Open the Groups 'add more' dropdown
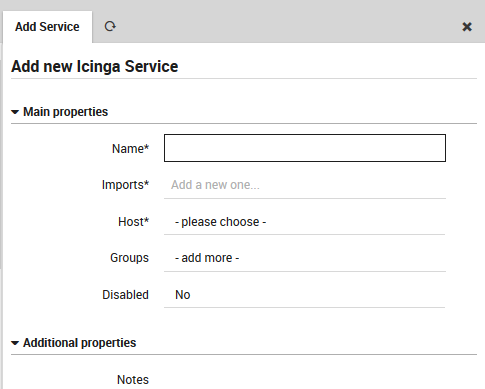This screenshot has width=485, height=389. click(x=305, y=258)
